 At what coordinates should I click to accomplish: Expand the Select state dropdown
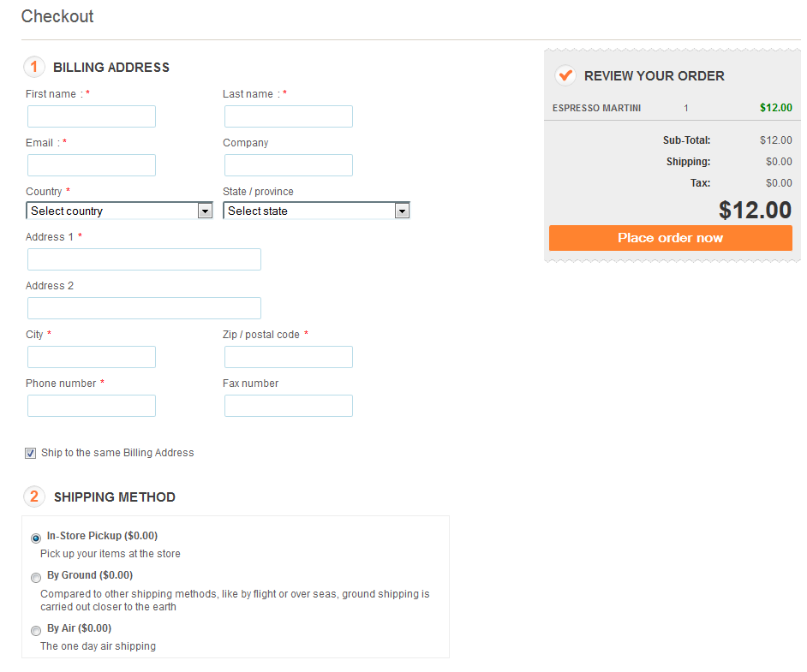pos(316,211)
